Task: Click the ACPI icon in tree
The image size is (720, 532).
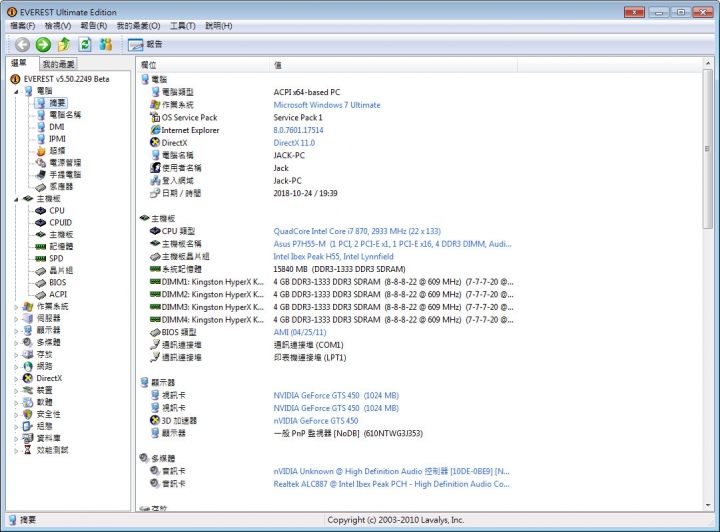Action: point(40,294)
